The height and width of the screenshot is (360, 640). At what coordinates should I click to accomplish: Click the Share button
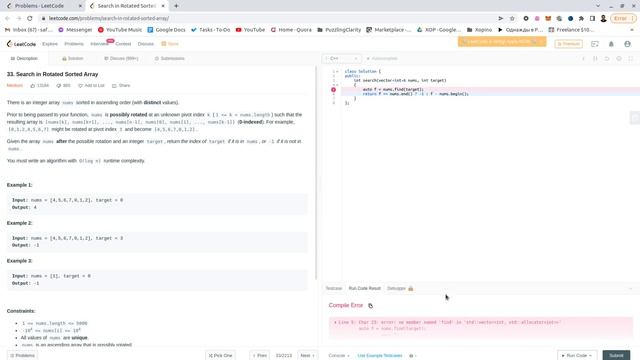pos(121,85)
